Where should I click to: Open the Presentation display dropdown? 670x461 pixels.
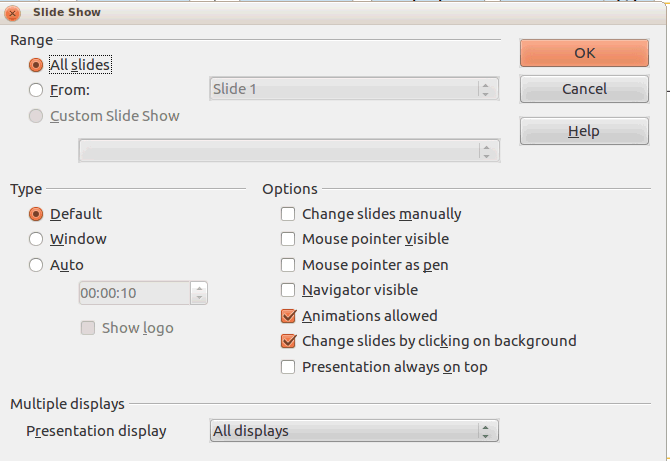[x=354, y=431]
